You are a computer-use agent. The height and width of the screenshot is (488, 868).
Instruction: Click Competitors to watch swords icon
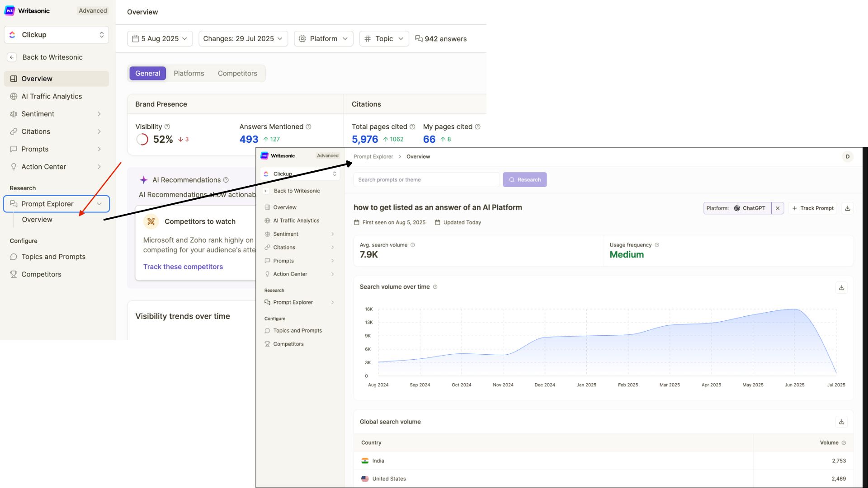[x=151, y=221]
